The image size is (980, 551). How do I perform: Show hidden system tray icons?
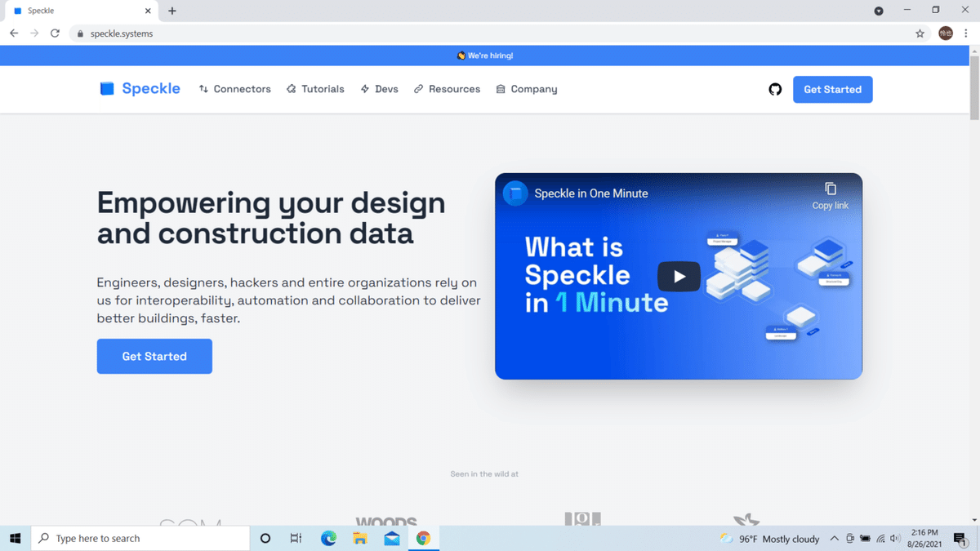click(x=834, y=539)
